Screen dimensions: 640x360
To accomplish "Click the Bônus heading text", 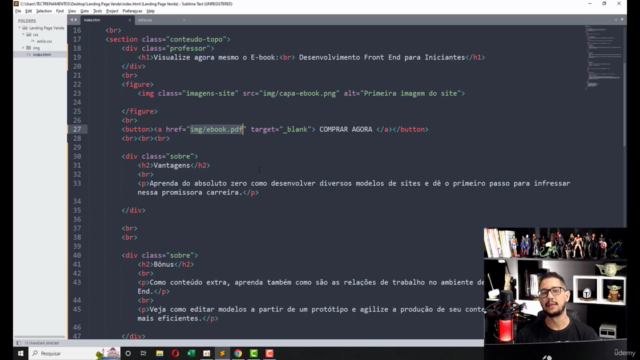I will [x=164, y=264].
